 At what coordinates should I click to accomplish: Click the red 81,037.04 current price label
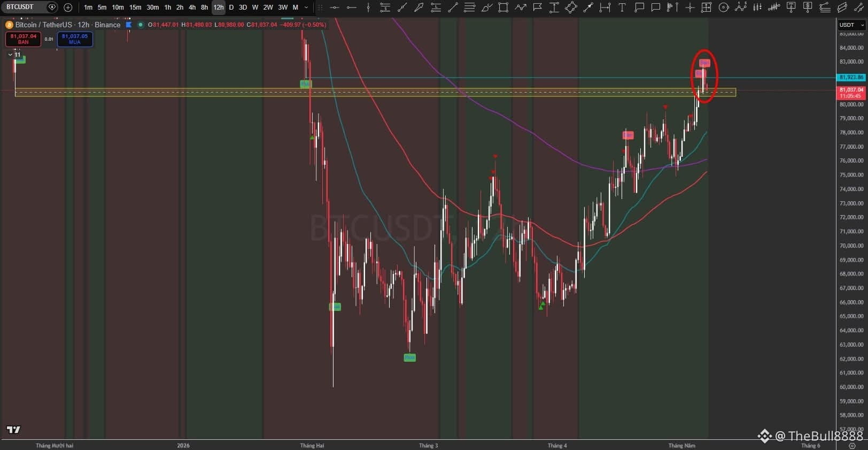[x=851, y=93]
